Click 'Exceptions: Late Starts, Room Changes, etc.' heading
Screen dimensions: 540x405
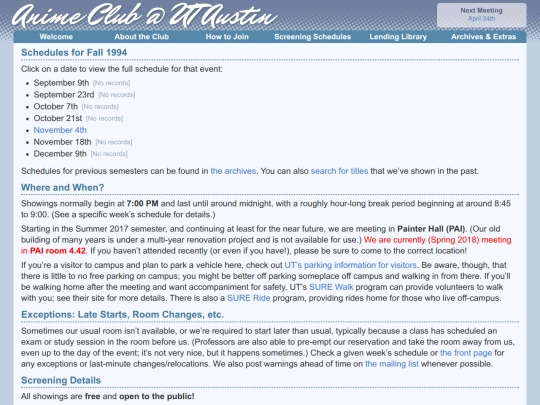coord(122,314)
